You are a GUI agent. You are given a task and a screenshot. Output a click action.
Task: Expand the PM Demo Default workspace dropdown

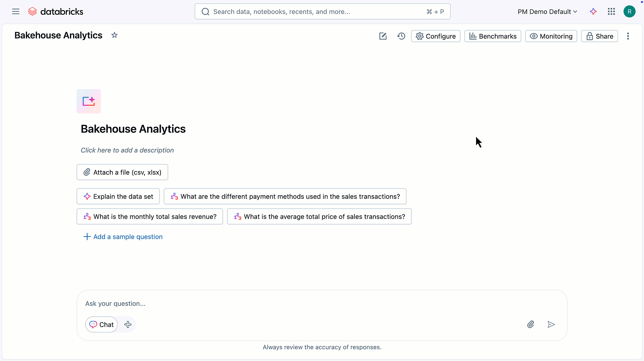pos(547,12)
